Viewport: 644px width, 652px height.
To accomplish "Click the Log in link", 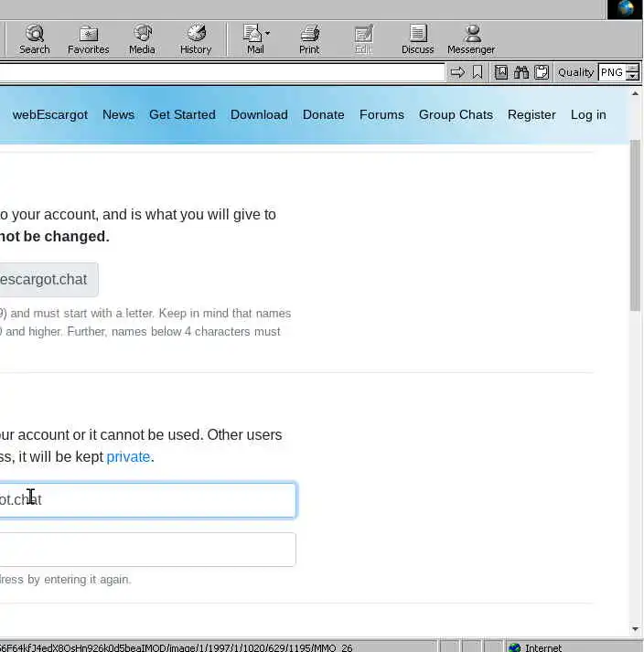I will 588,115.
